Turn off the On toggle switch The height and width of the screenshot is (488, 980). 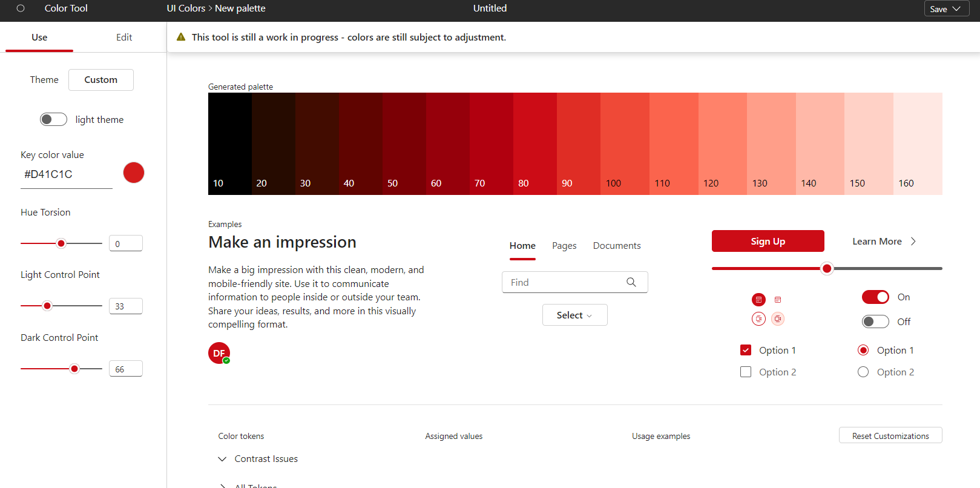(875, 297)
